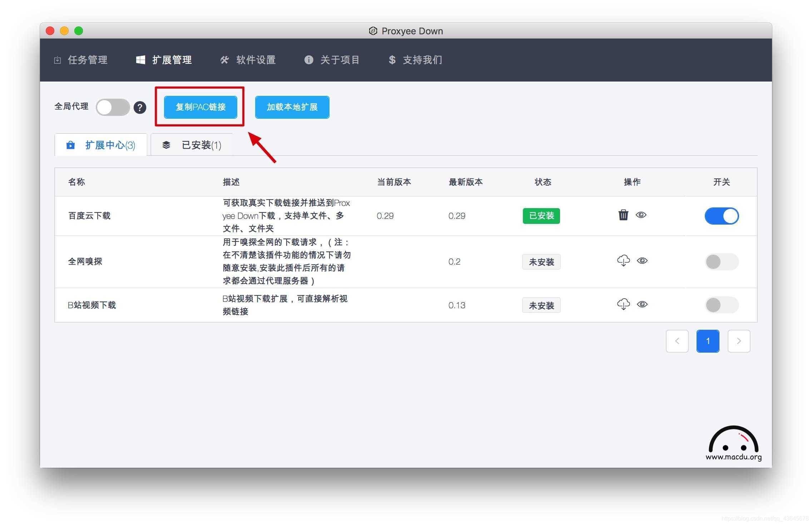The width and height of the screenshot is (812, 525).
Task: Switch to the 已安装(1) tab
Action: (x=190, y=144)
